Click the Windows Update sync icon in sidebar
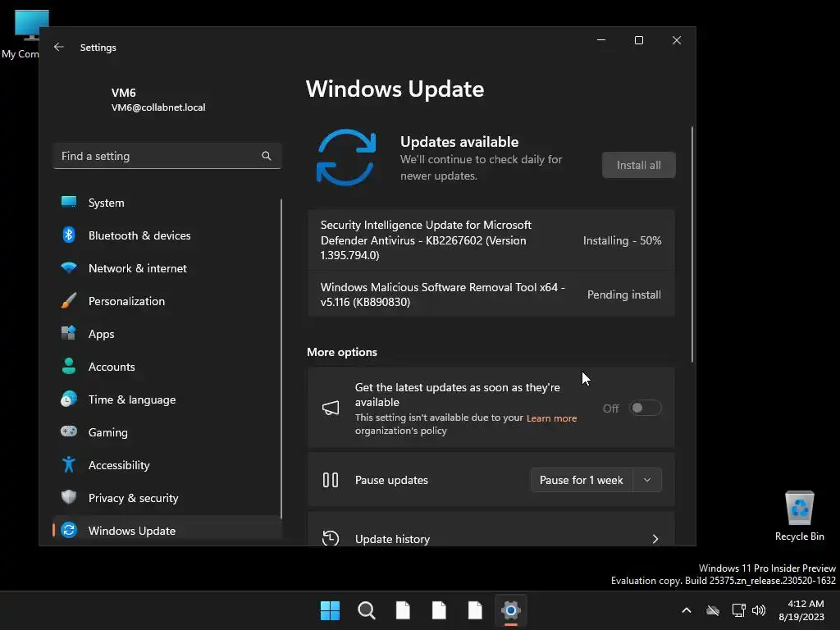Viewport: 840px width, 630px height. click(x=69, y=530)
